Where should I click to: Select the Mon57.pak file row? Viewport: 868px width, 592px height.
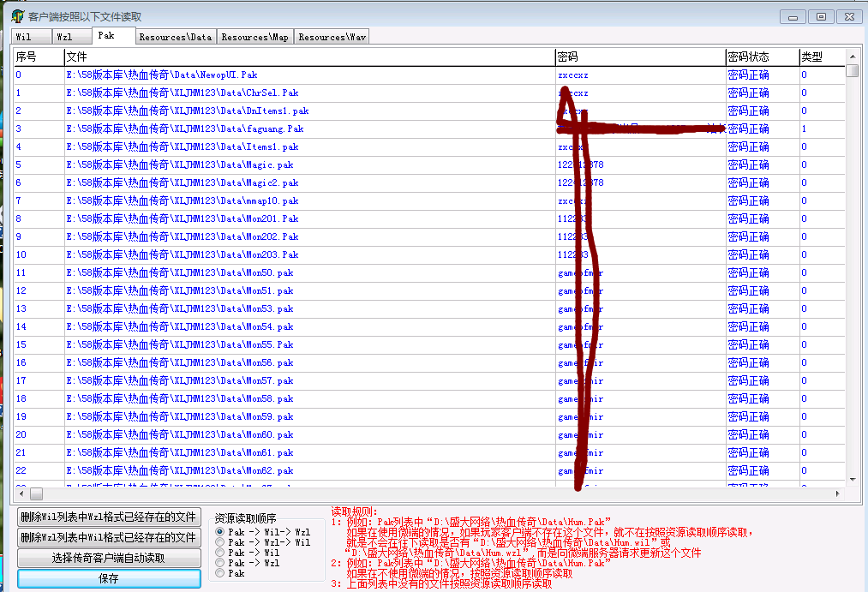(429, 380)
